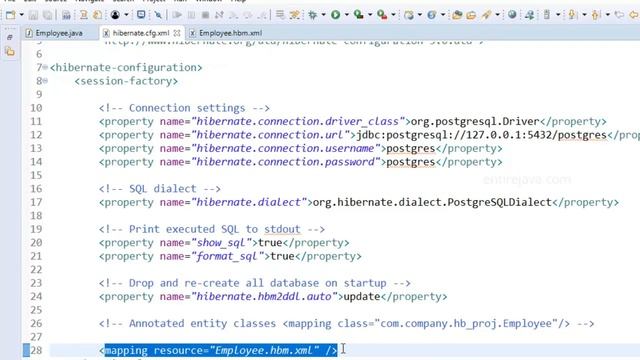Click the Next Annotation arrow icon

[572, 15]
